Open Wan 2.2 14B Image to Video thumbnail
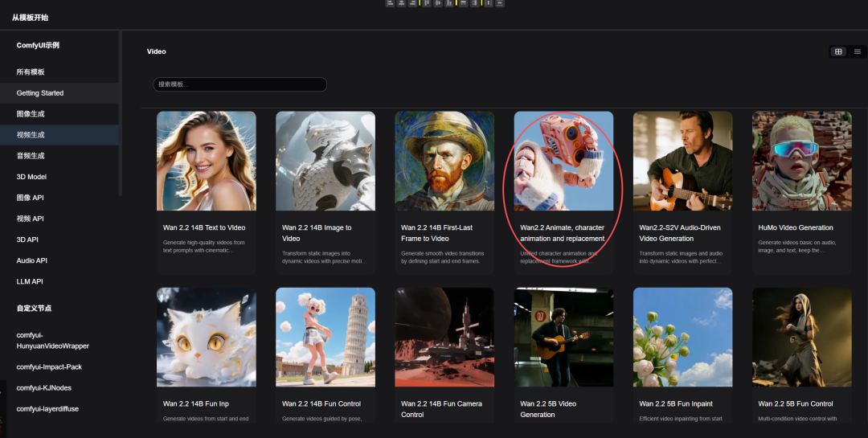The height and width of the screenshot is (438, 868). (325, 161)
